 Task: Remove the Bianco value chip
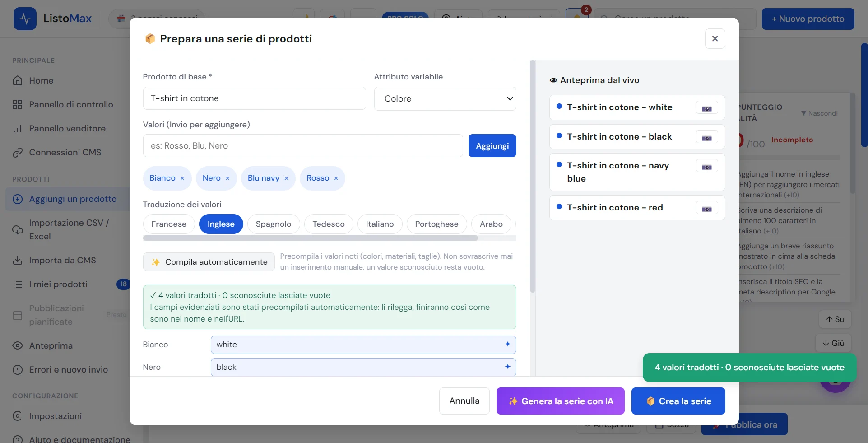click(x=182, y=178)
